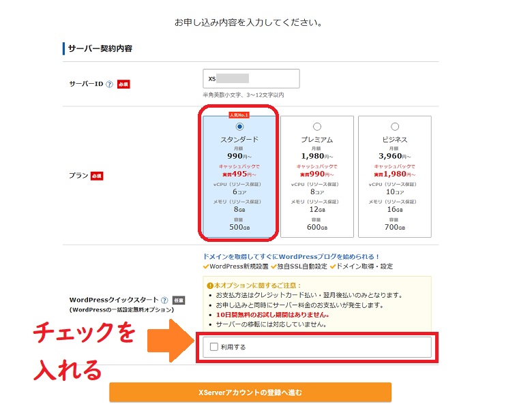Click the サーバー契約内容 heading

pos(100,48)
